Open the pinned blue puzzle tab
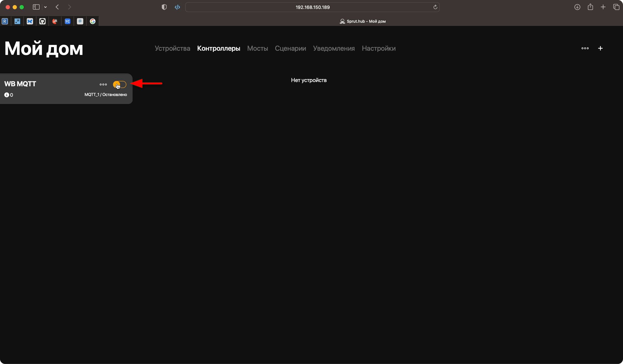 pyautogui.click(x=17, y=21)
